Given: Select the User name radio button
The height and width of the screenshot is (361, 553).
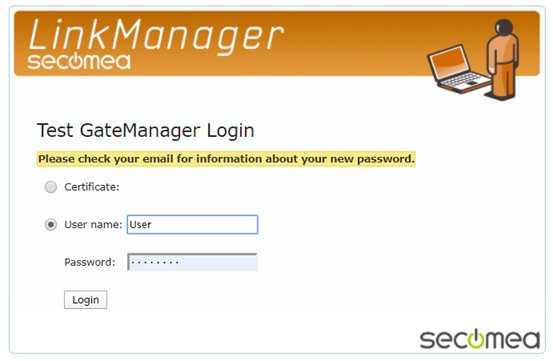Looking at the screenshot, I should coord(51,225).
